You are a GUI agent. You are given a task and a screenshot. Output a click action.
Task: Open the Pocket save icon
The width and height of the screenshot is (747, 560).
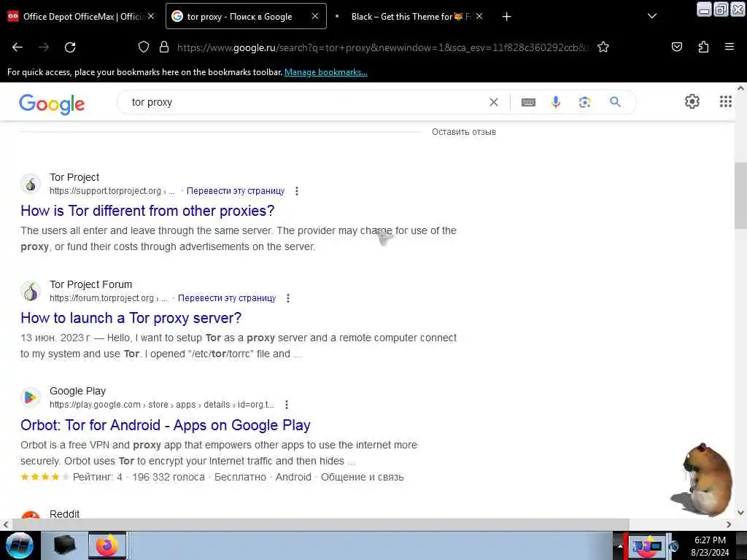[677, 47]
